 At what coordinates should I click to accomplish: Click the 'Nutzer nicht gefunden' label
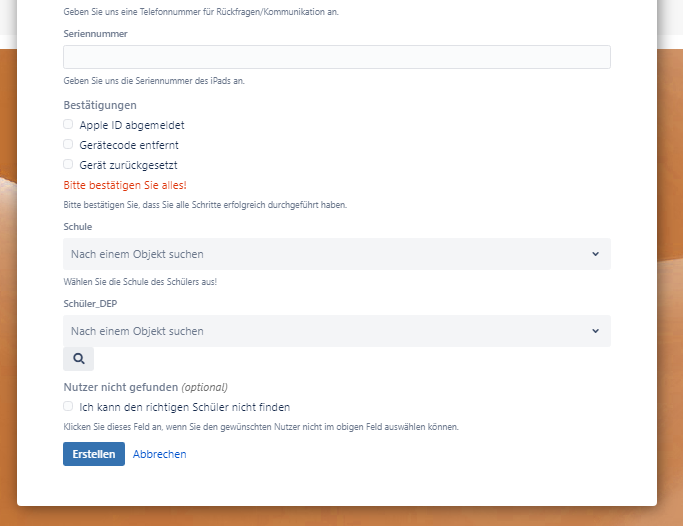pos(120,387)
